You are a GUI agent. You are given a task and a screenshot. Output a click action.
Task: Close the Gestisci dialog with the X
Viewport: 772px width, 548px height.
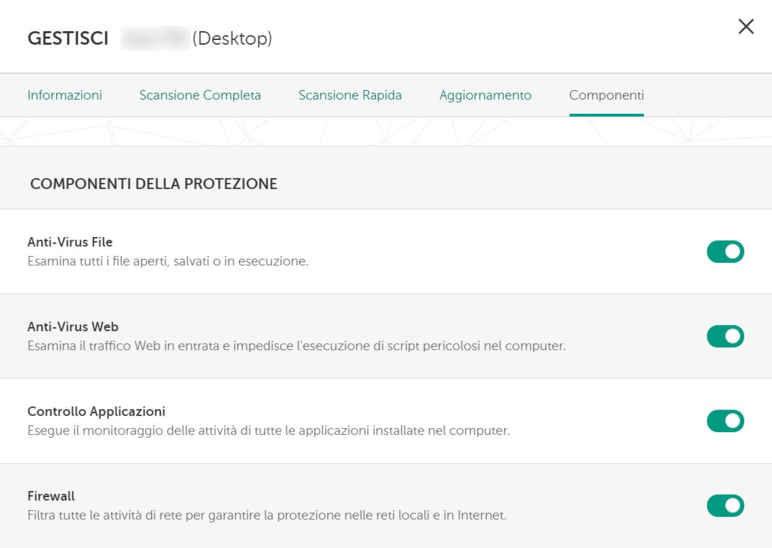(x=746, y=27)
